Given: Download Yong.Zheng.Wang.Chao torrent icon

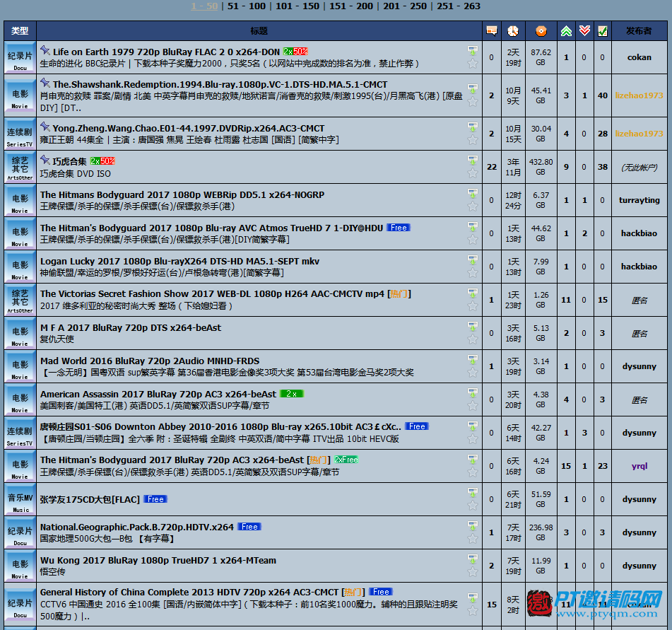Looking at the screenshot, I should 472,127.
